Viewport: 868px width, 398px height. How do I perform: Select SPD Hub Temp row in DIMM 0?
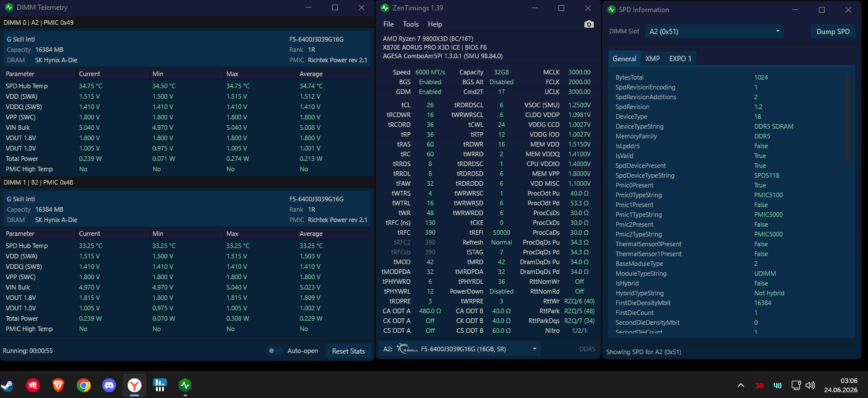187,86
